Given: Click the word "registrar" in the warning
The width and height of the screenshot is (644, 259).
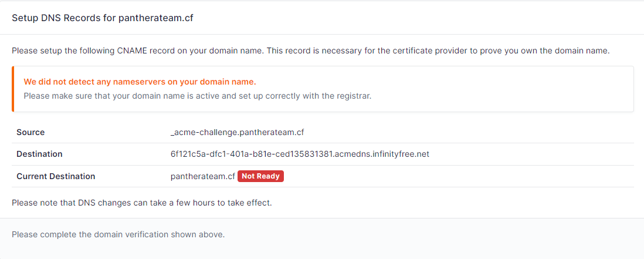Looking at the screenshot, I should click(355, 95).
